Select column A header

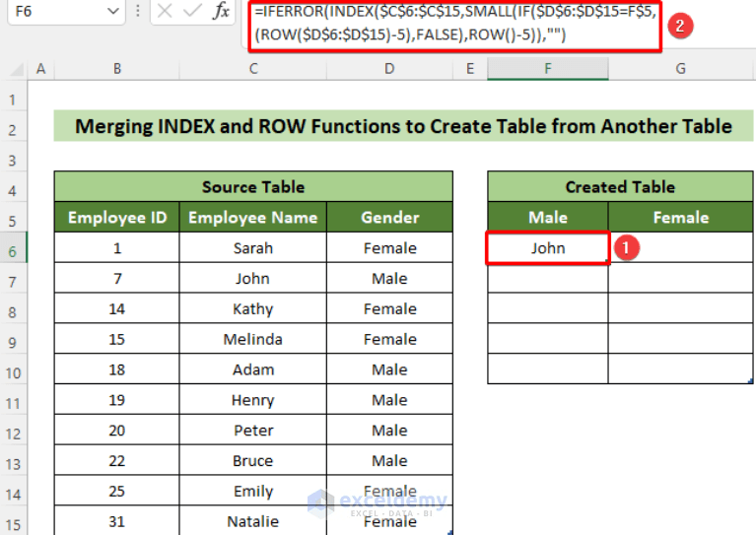[41, 69]
